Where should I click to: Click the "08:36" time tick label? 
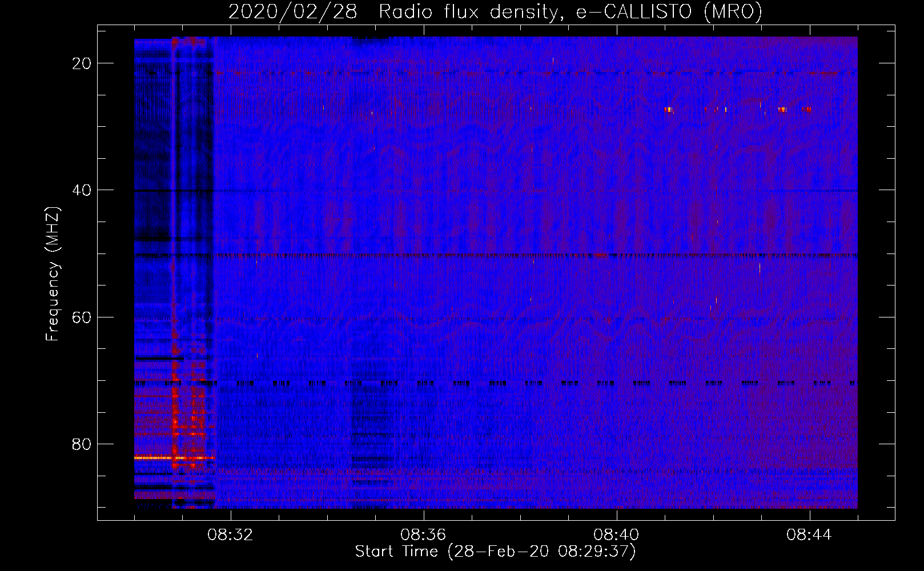pos(423,535)
